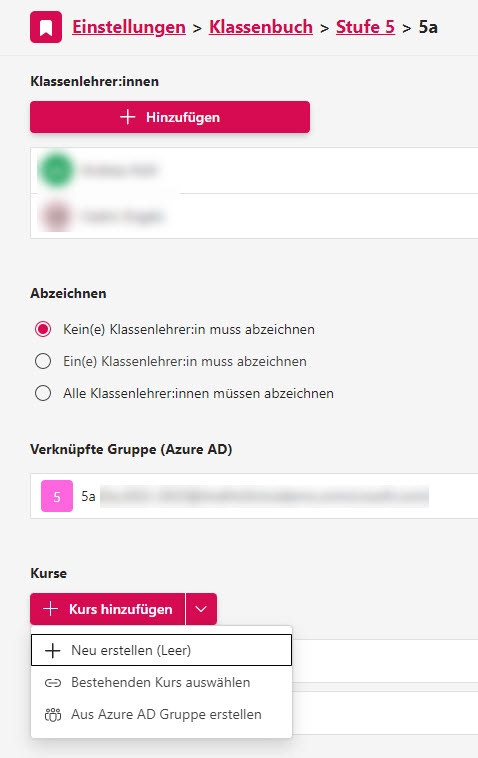Toggle the chevron next to Kurs hinzufügen
Screen dimensions: 478x758
[201, 609]
